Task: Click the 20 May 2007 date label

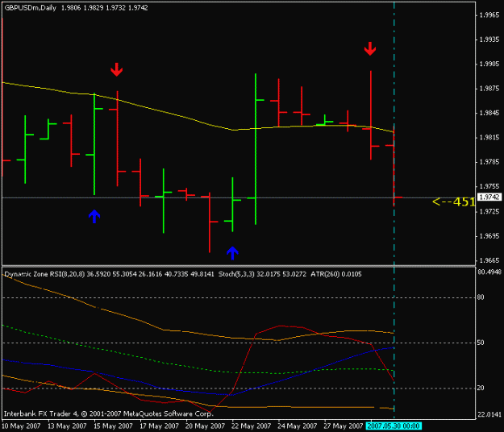Action: [205, 426]
